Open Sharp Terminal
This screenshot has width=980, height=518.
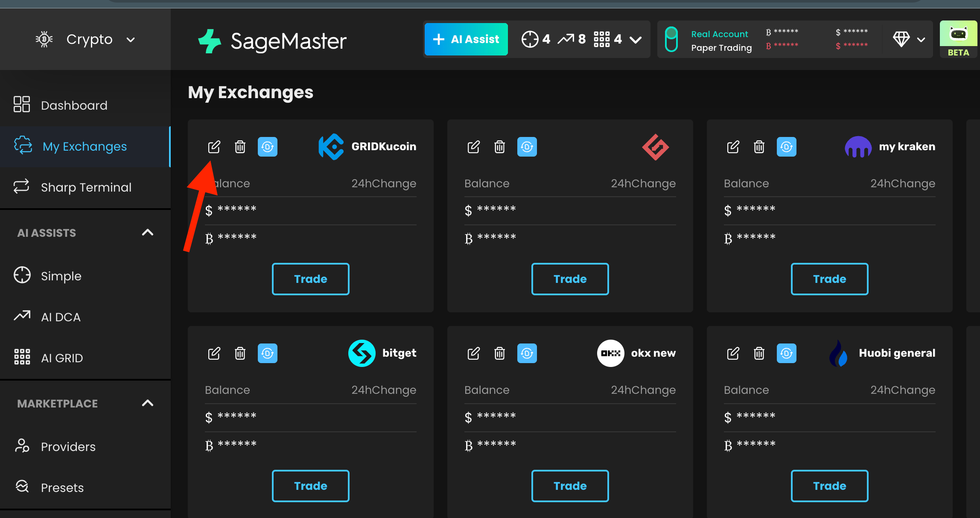point(85,187)
